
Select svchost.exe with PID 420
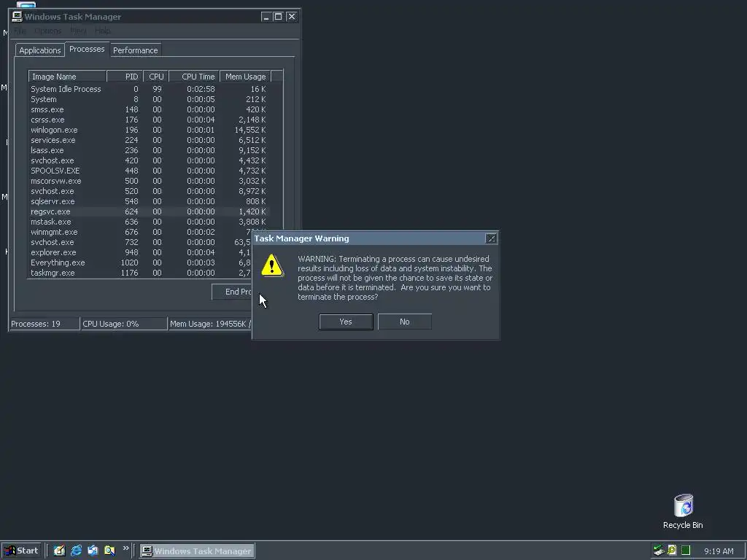149,160
